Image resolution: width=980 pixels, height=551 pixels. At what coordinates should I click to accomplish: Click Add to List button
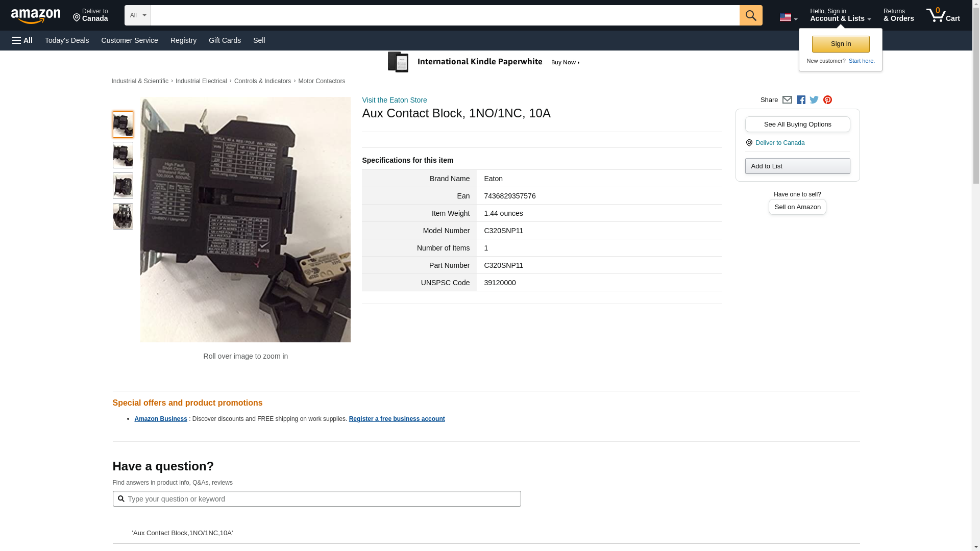point(797,166)
